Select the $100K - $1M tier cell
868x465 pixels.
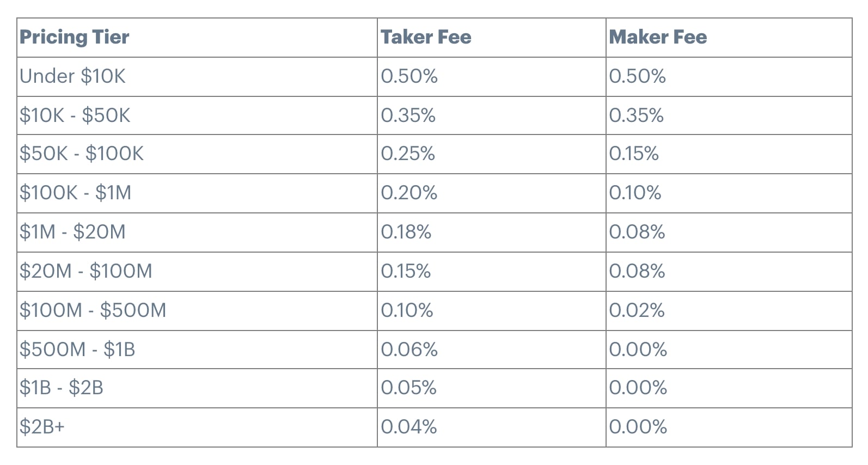click(x=76, y=193)
